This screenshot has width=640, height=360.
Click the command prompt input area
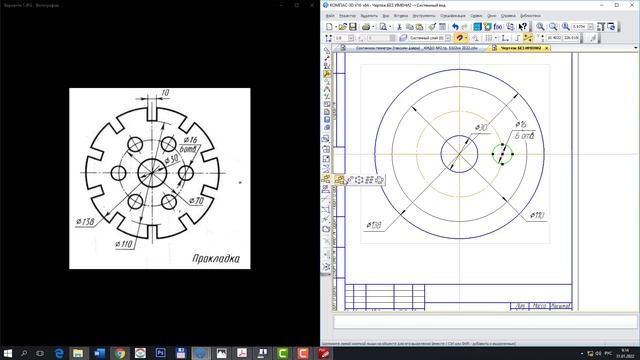click(x=486, y=322)
